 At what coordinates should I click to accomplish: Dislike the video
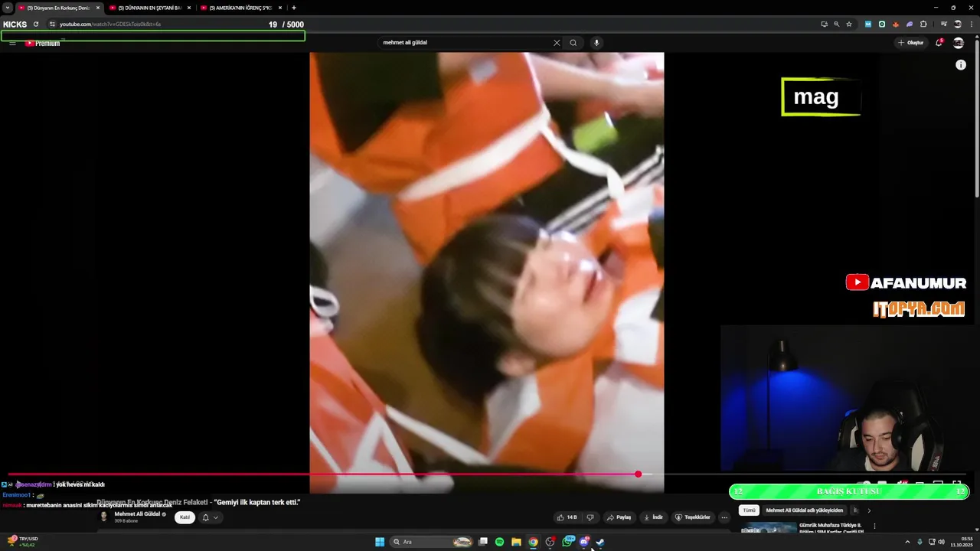590,517
